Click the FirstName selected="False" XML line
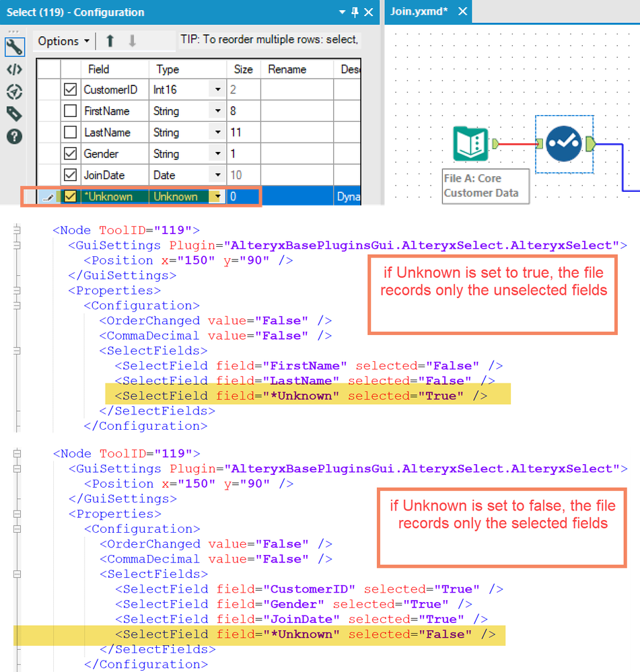Image resolution: width=640 pixels, height=672 pixels. [309, 365]
